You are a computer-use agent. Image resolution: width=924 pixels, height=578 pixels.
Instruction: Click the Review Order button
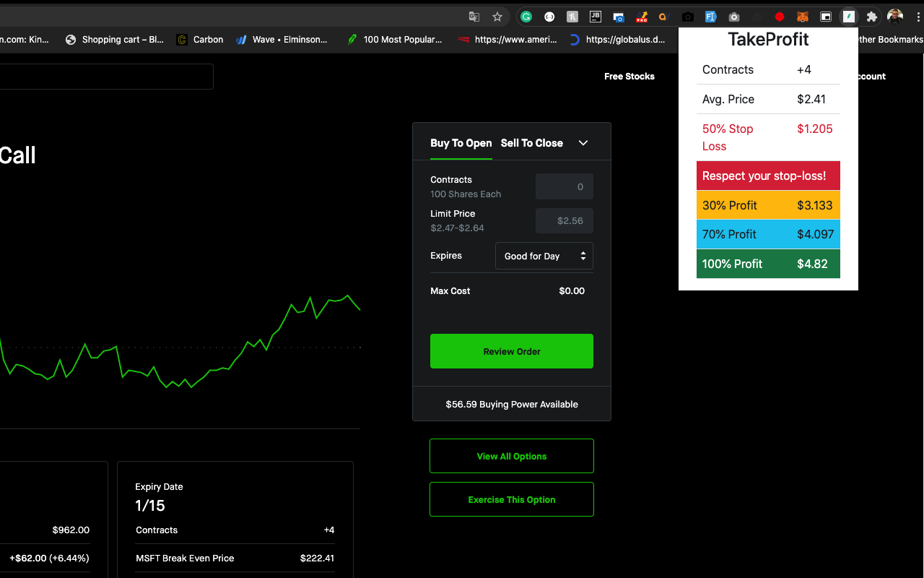(x=511, y=350)
